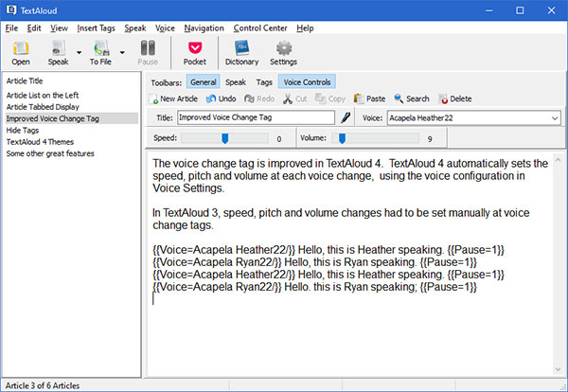
Task: Open the Dictionary tool
Action: [241, 52]
